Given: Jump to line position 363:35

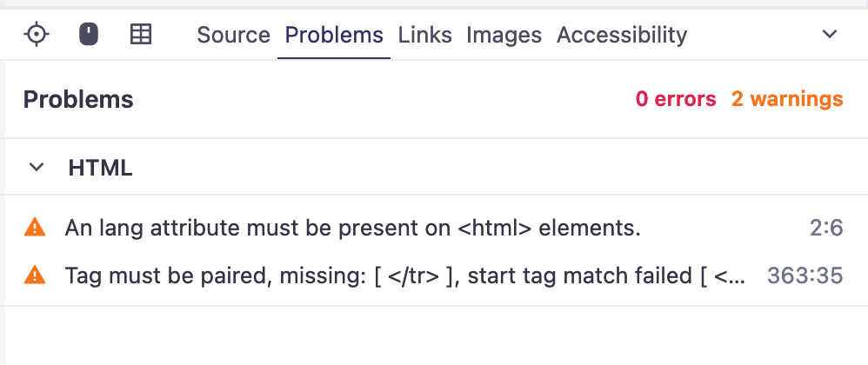Looking at the screenshot, I should coord(805,275).
